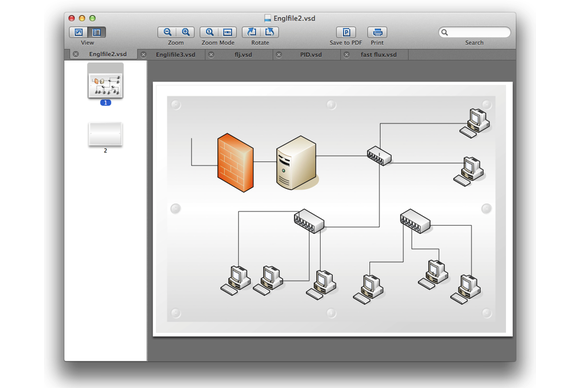Click the Save to PDF button
The height and width of the screenshot is (388, 580).
(346, 32)
